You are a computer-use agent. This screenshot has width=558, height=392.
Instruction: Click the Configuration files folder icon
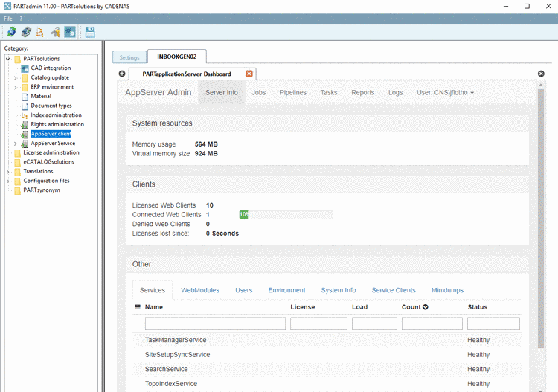pos(17,181)
